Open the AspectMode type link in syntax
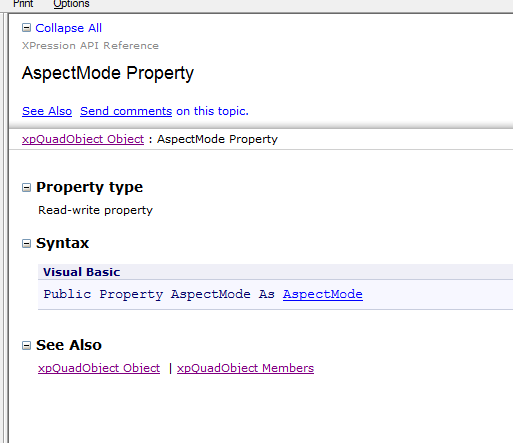The width and height of the screenshot is (513, 443). 323,294
